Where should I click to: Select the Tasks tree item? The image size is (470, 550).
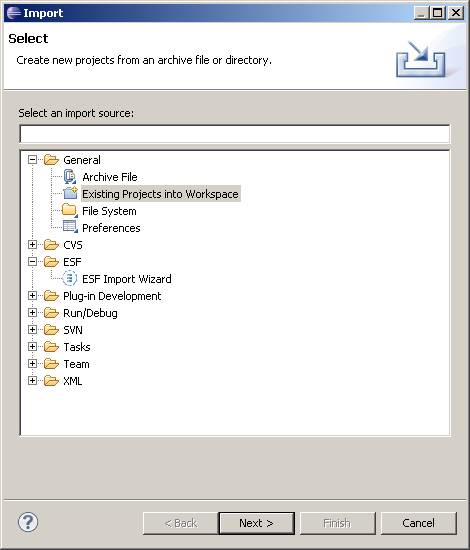pos(77,347)
